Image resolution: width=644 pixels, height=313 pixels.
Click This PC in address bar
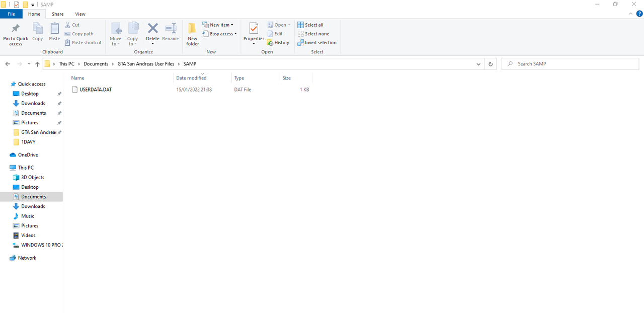pyautogui.click(x=66, y=64)
